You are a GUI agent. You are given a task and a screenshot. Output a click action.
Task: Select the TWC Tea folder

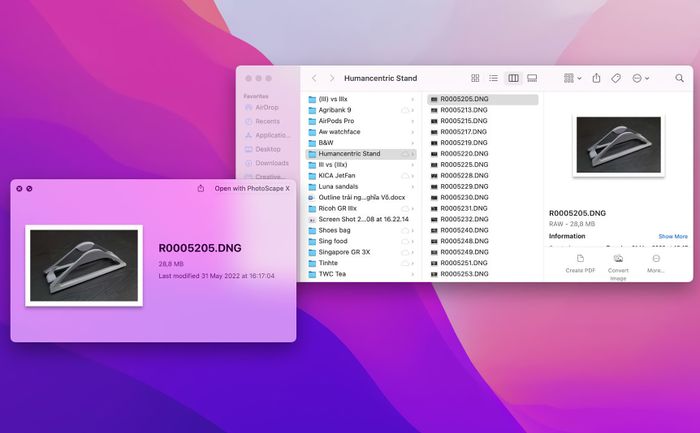(x=361, y=274)
